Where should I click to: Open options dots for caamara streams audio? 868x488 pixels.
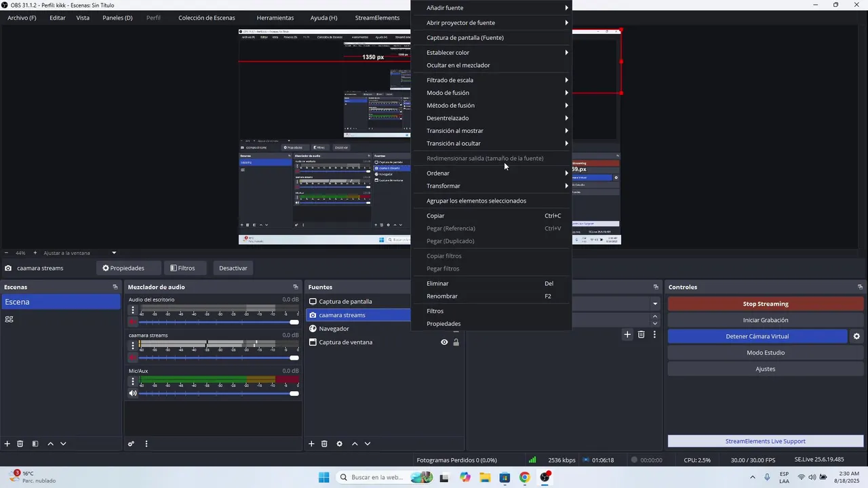click(133, 346)
